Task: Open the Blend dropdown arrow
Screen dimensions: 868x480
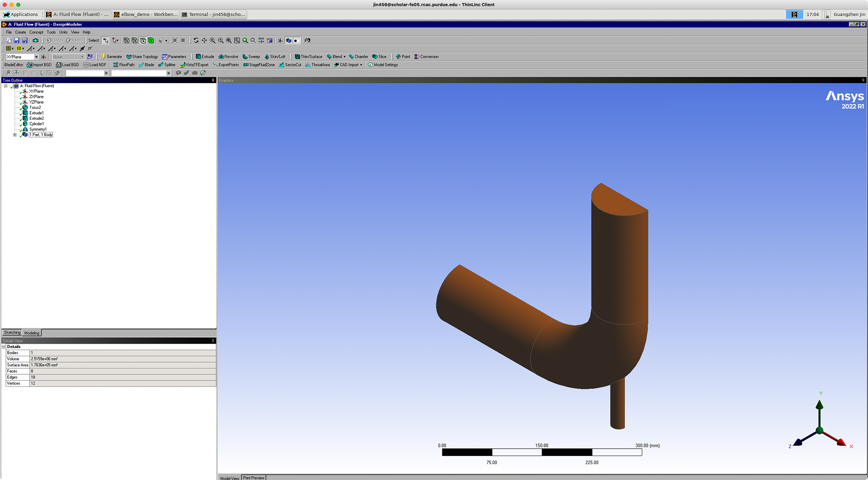Action: coord(344,57)
